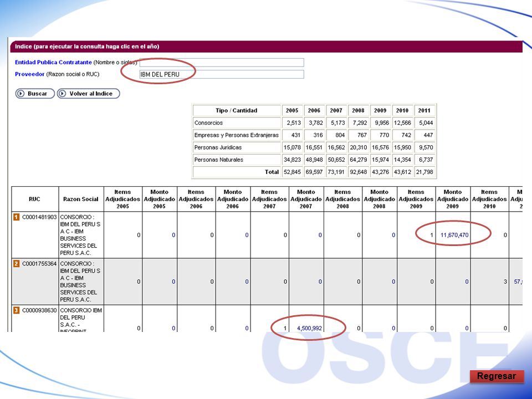
Task: Click the Personas Juridicas value 20,310
Action: (359, 147)
